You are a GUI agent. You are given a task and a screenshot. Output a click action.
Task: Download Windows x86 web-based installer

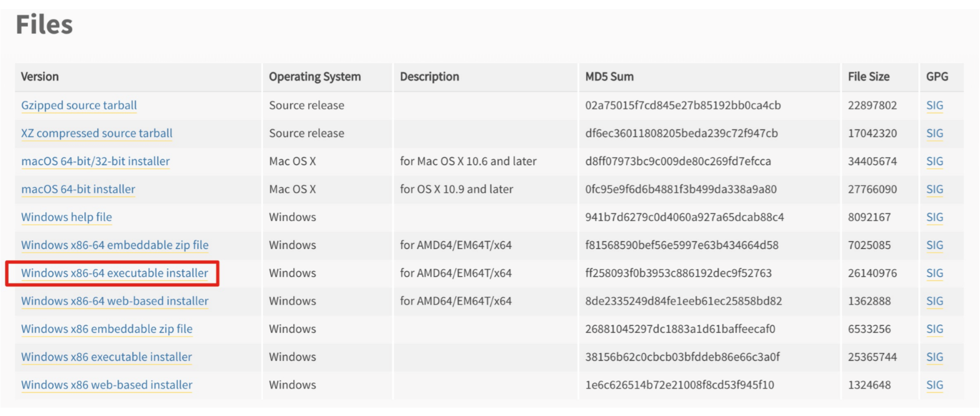[107, 385]
